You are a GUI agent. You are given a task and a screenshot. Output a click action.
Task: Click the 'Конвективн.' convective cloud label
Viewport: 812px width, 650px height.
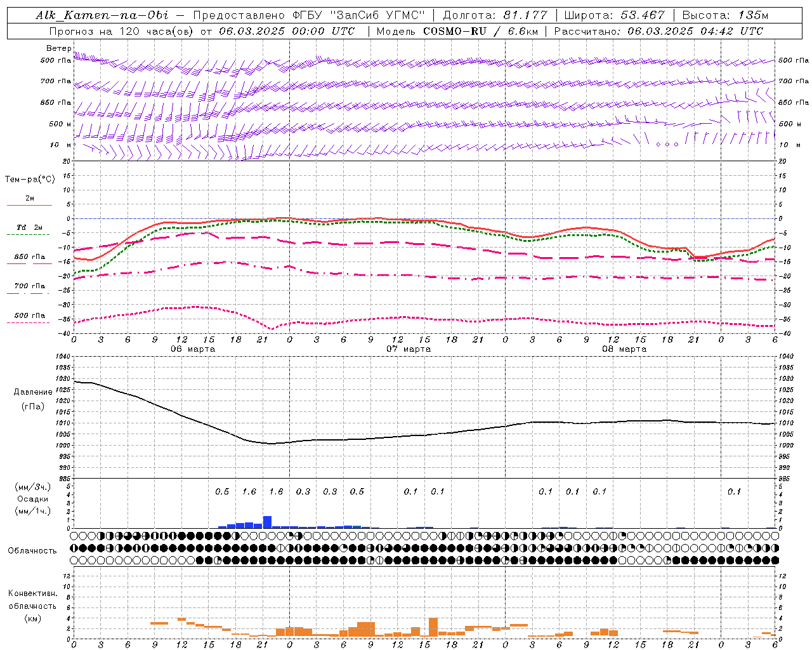pos(32,593)
